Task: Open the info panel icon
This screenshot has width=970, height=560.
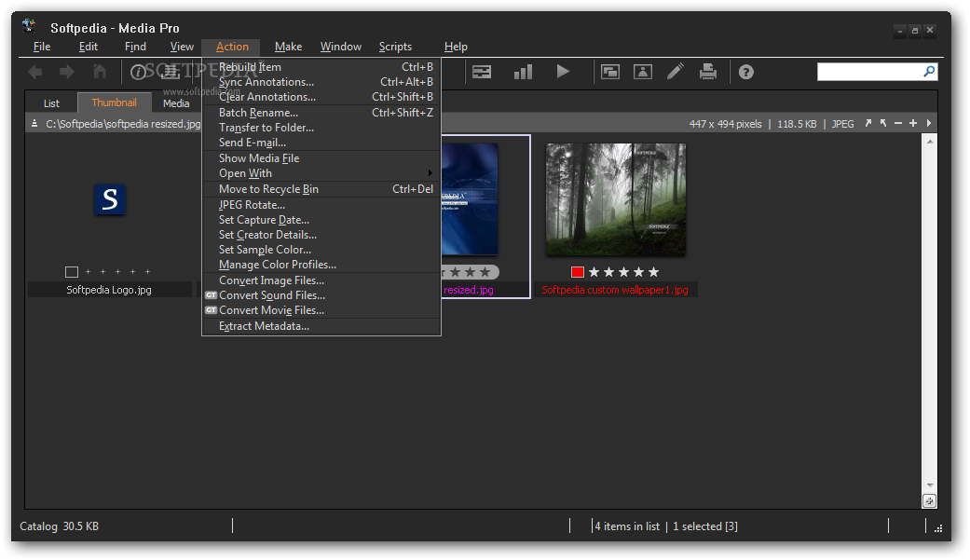Action: point(137,73)
